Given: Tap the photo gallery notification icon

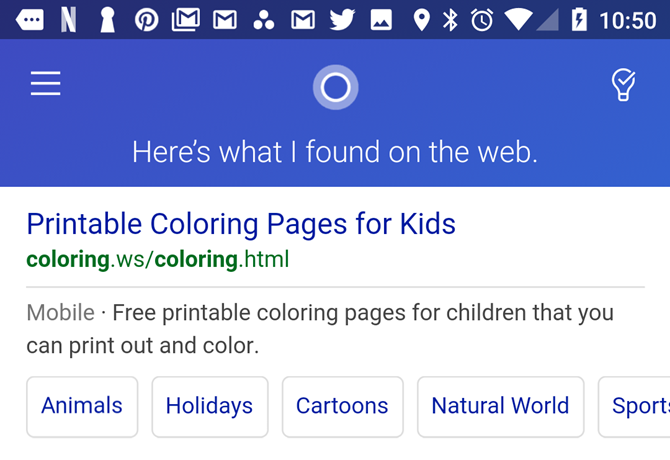Looking at the screenshot, I should point(381,19).
